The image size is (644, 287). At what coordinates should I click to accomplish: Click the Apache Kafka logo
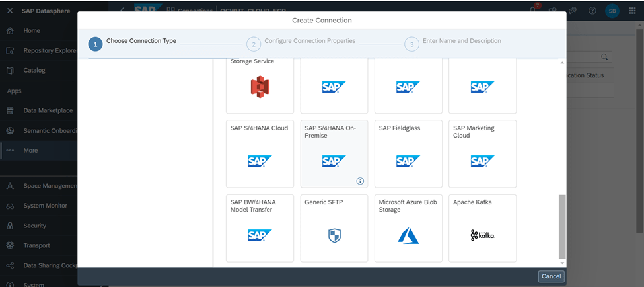tap(483, 235)
